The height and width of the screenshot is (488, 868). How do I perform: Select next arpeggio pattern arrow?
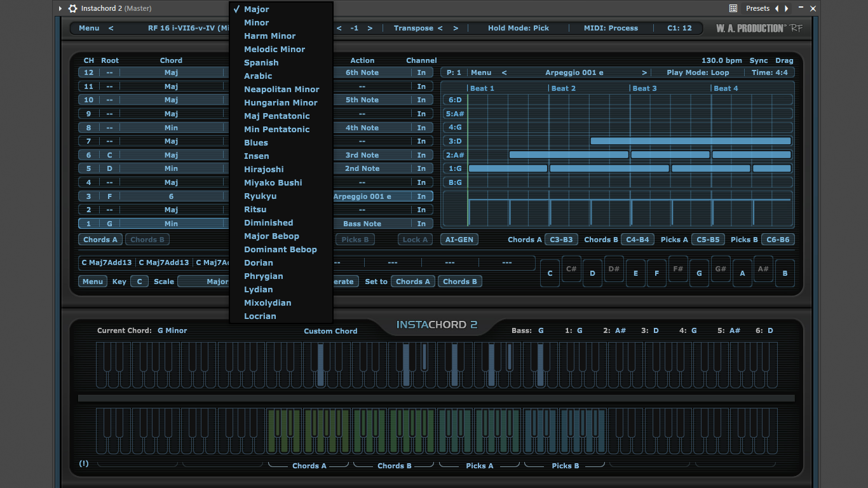tap(644, 72)
